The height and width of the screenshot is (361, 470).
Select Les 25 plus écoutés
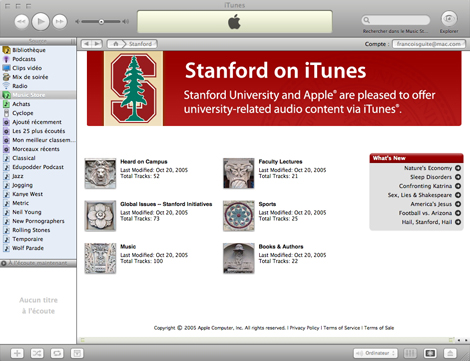(38, 131)
